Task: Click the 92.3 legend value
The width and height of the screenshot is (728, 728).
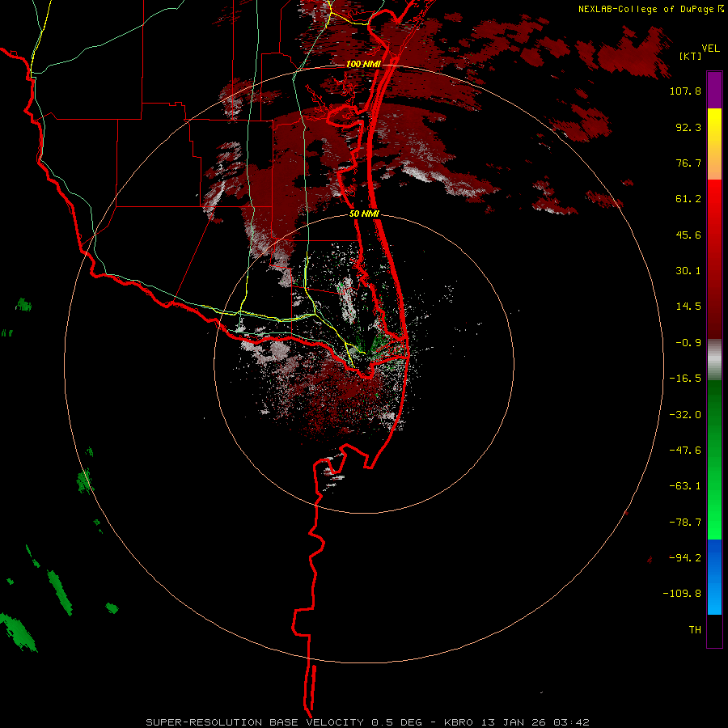Action: pyautogui.click(x=688, y=127)
